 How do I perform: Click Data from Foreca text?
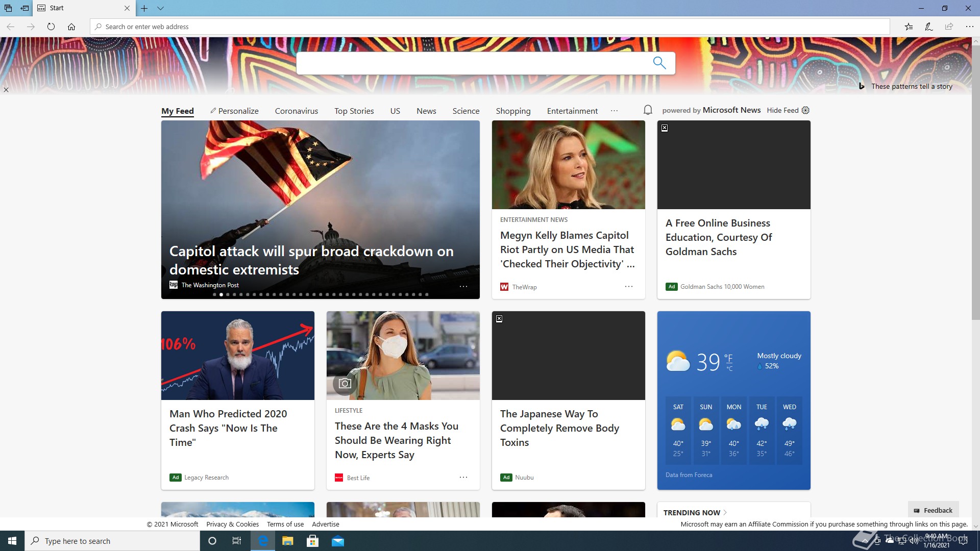[x=689, y=475]
